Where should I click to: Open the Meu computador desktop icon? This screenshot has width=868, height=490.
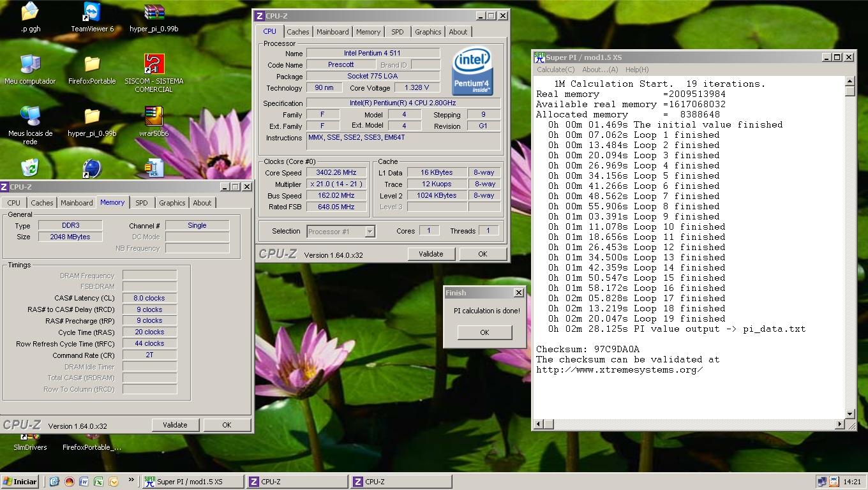click(x=30, y=64)
